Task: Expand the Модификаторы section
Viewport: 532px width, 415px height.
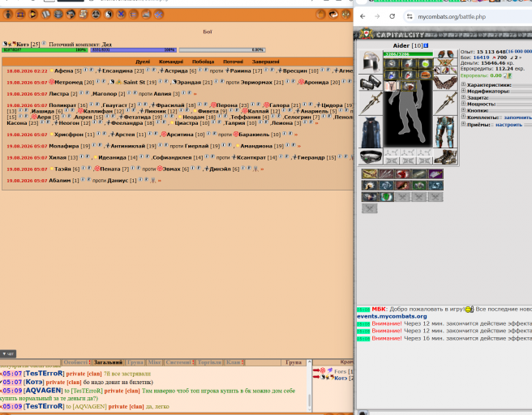Action: pos(463,91)
